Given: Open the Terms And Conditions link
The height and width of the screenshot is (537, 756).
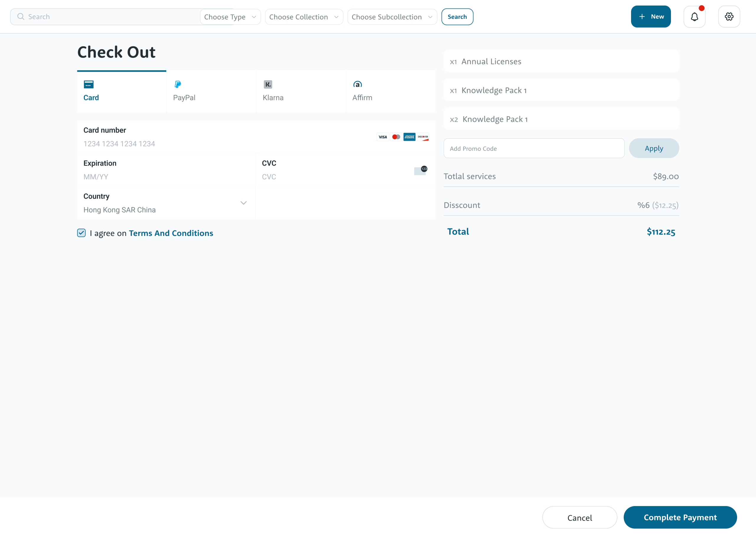Looking at the screenshot, I should click(171, 233).
